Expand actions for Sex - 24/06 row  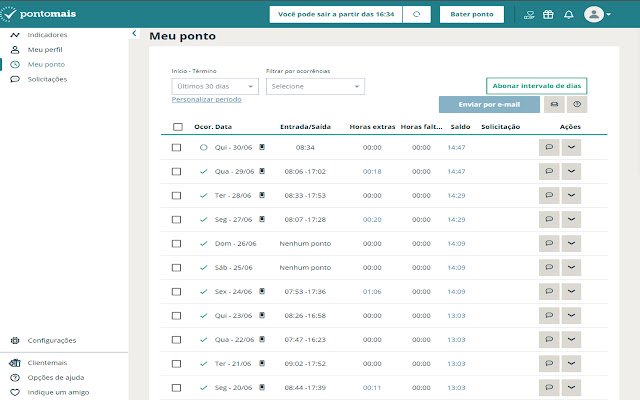(x=571, y=292)
